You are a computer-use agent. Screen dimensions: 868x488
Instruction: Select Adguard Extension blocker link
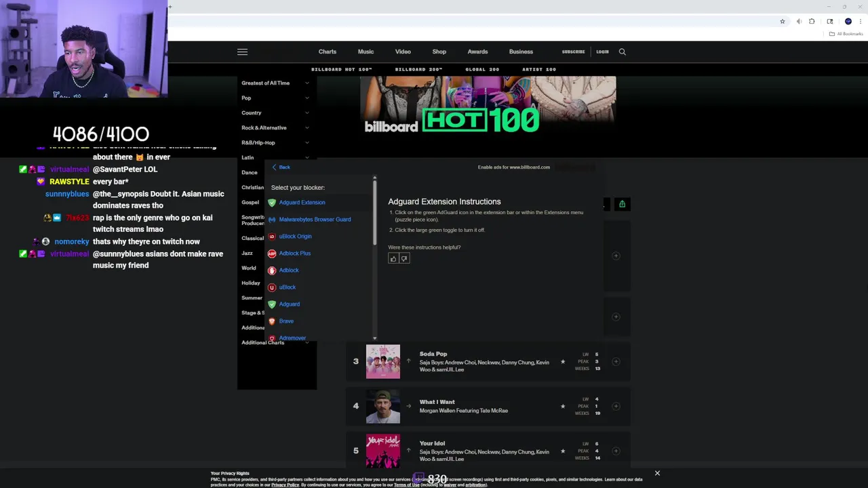(302, 203)
